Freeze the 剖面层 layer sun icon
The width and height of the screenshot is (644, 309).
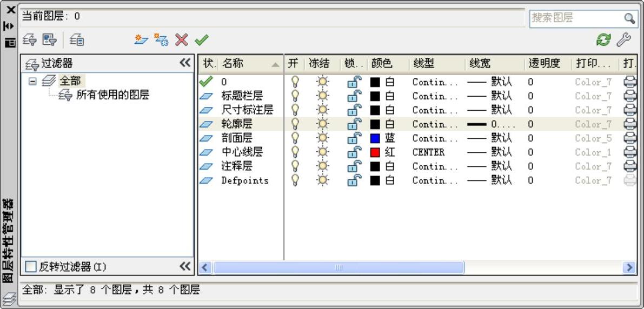323,138
